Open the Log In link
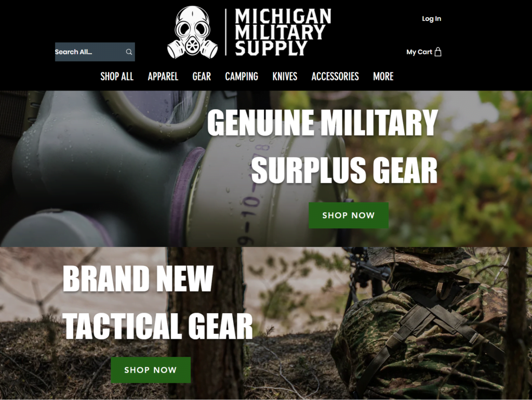This screenshot has width=532, height=400. click(431, 19)
